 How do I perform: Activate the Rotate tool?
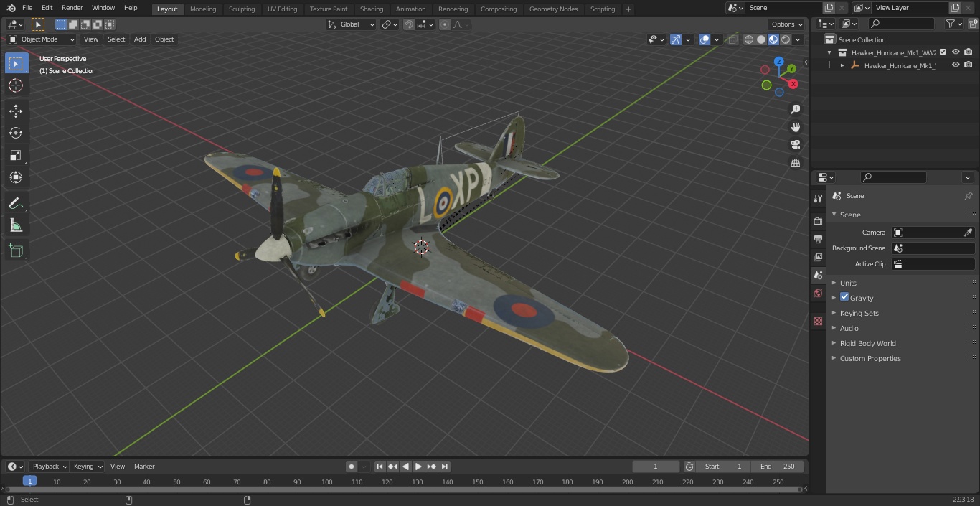16,133
